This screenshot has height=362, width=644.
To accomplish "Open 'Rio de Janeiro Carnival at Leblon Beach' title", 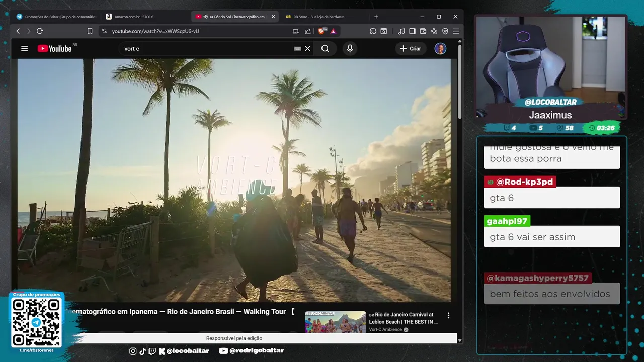I will pyautogui.click(x=404, y=318).
